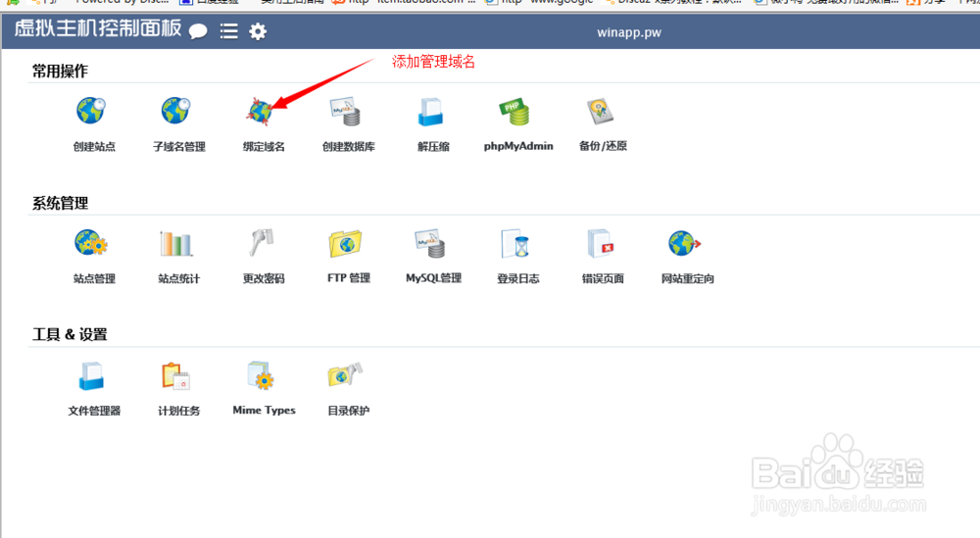This screenshot has width=980, height=538.
Task: Open the MySQL管理 icon
Action: click(430, 244)
